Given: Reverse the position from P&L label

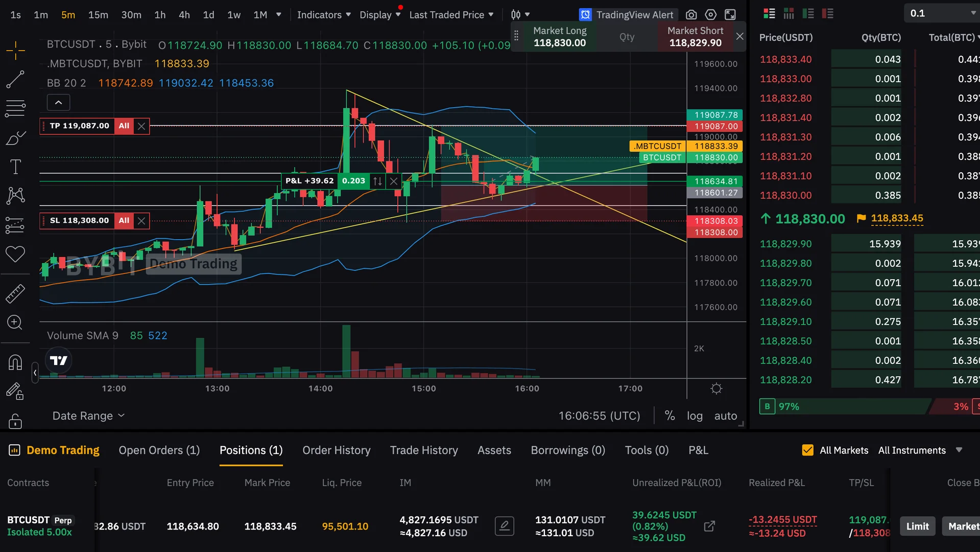Looking at the screenshot, I should click(x=377, y=181).
